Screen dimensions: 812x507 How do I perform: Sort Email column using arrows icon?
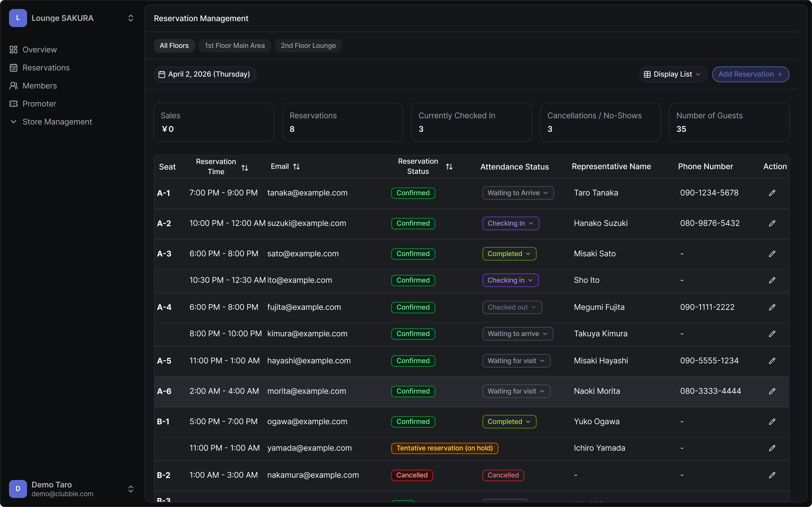296,167
